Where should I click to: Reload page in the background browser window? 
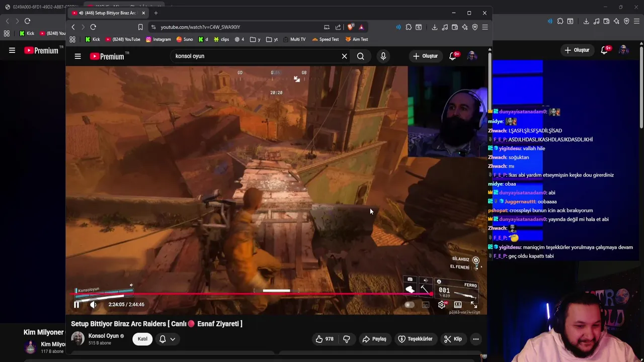click(28, 21)
